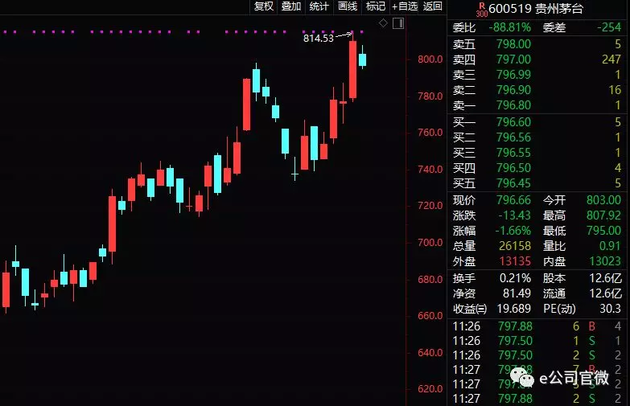Select 买三 price 796.55
The height and width of the screenshot is (406, 630).
pos(513,152)
